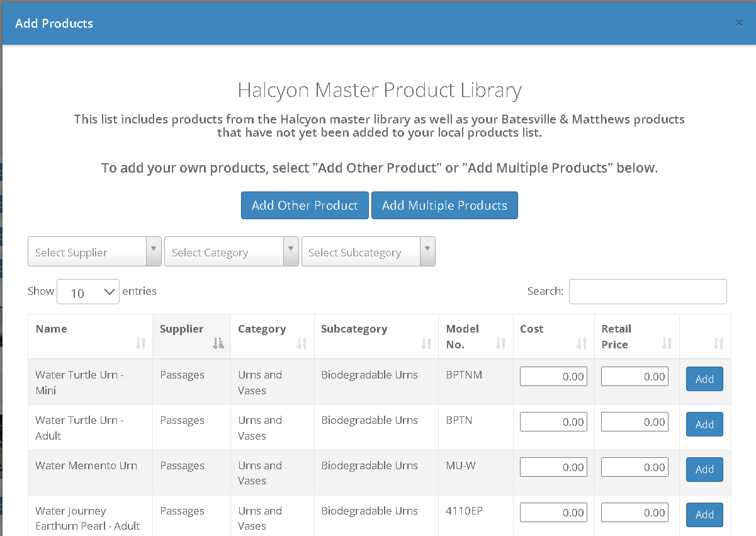Open the Select Supplier dropdown

click(x=94, y=252)
